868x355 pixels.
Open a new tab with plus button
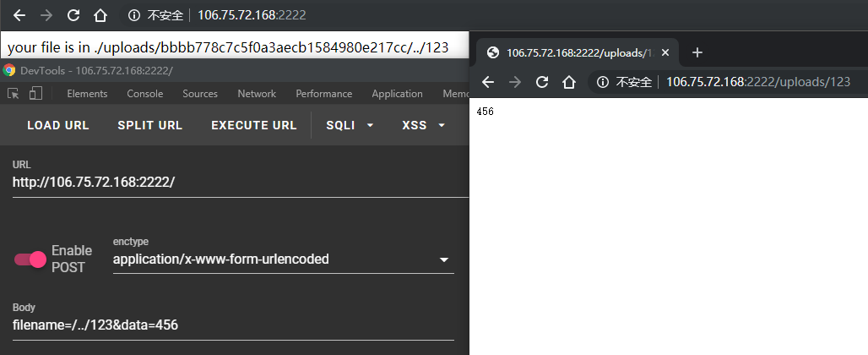(x=697, y=52)
